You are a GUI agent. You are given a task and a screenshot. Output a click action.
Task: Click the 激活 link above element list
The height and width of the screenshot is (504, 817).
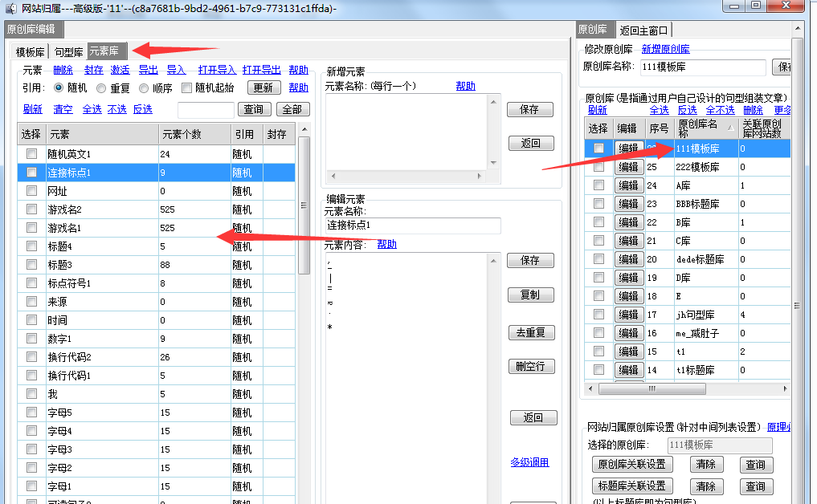pyautogui.click(x=120, y=71)
